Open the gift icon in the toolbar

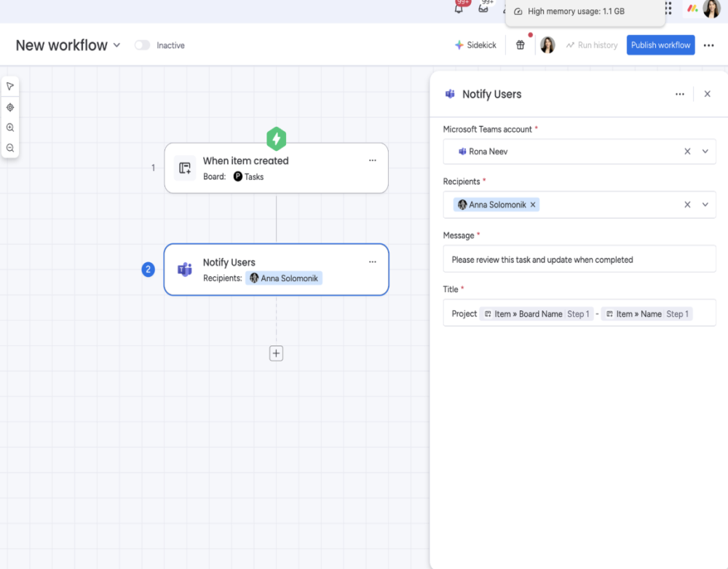click(520, 45)
